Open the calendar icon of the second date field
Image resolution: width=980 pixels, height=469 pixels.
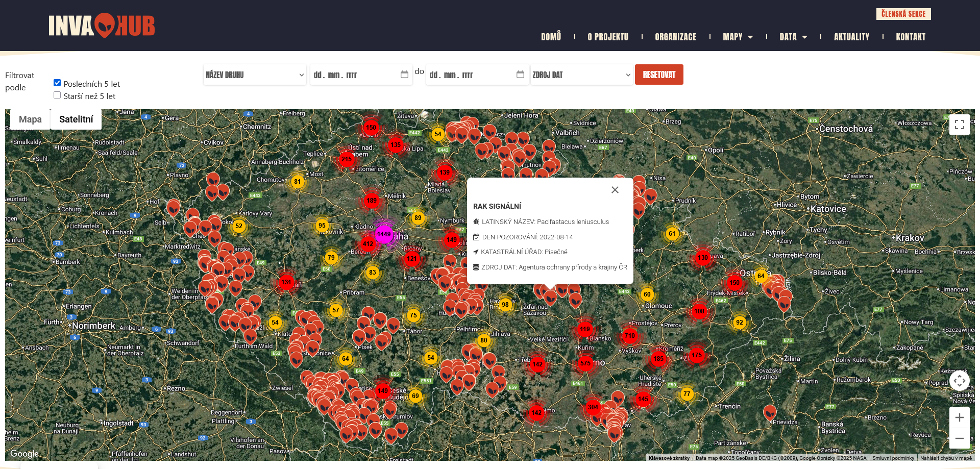(x=521, y=75)
